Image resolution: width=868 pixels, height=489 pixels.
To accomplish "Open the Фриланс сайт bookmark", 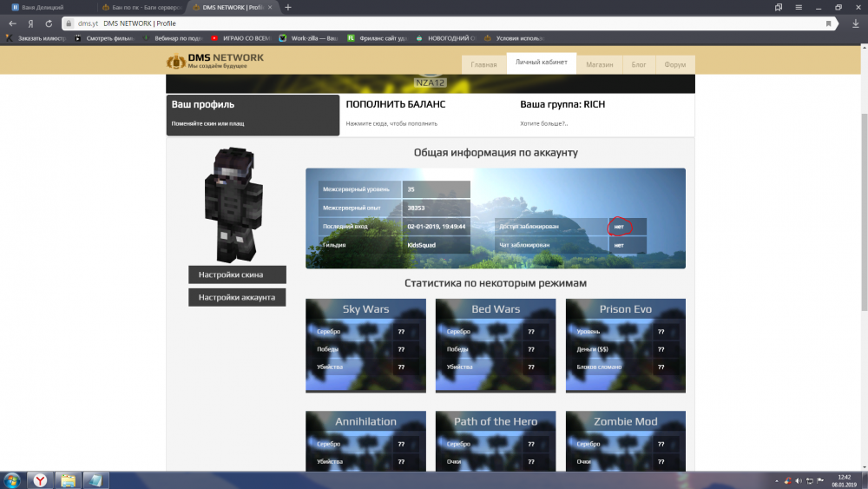I will pyautogui.click(x=377, y=38).
